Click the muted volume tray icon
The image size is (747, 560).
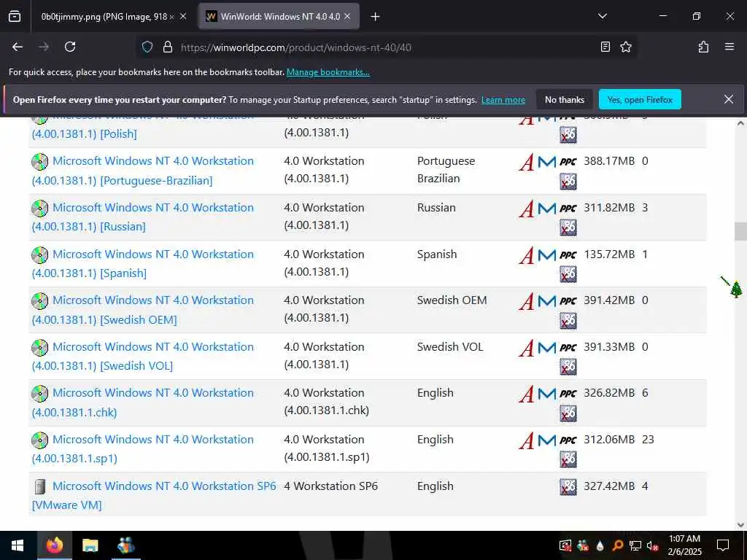tap(653, 545)
